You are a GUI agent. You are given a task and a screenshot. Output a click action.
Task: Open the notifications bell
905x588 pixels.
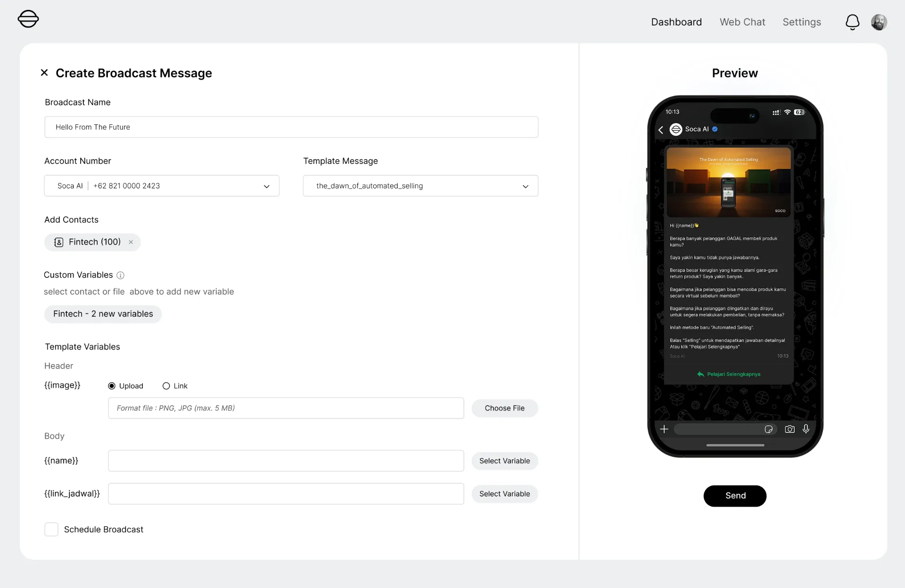[852, 22]
